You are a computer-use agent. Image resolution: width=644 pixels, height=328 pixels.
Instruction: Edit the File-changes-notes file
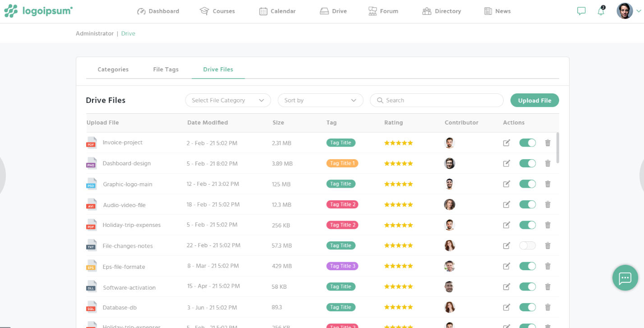[x=506, y=245]
